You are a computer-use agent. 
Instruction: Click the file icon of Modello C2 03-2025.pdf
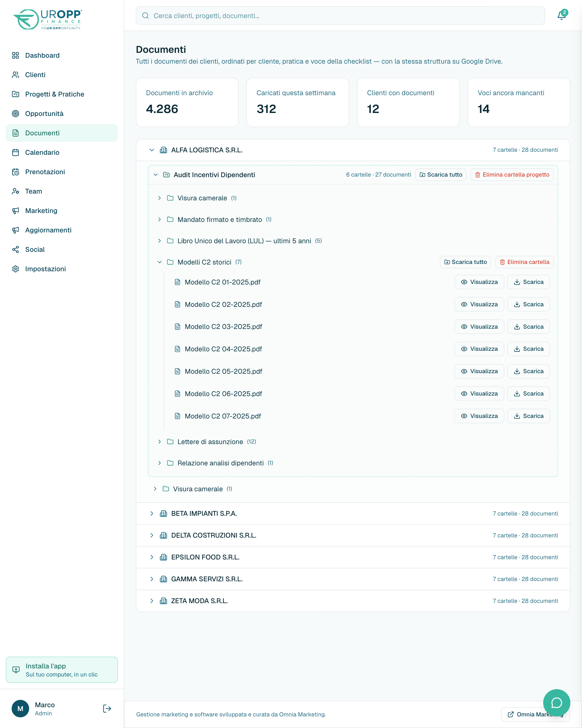point(178,327)
